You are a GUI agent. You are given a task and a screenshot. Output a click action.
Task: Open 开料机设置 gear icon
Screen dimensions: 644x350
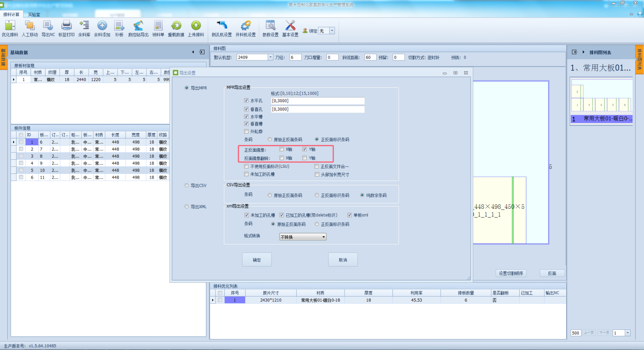coord(246,29)
